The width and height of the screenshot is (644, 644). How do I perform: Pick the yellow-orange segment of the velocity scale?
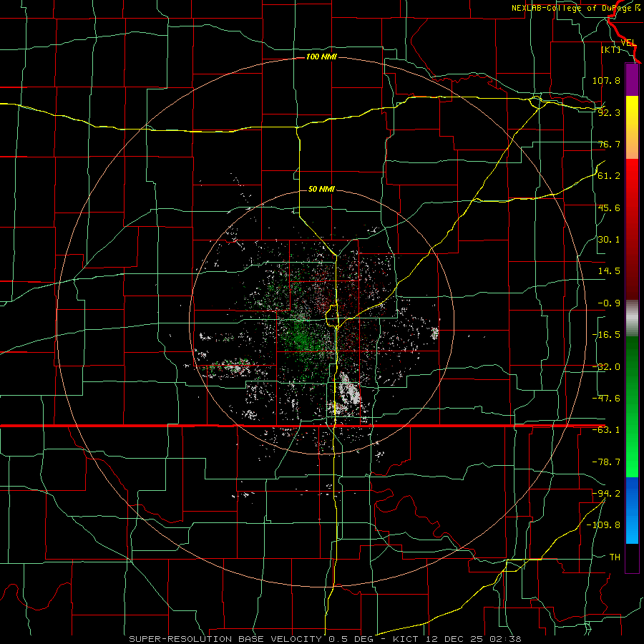coord(632,127)
